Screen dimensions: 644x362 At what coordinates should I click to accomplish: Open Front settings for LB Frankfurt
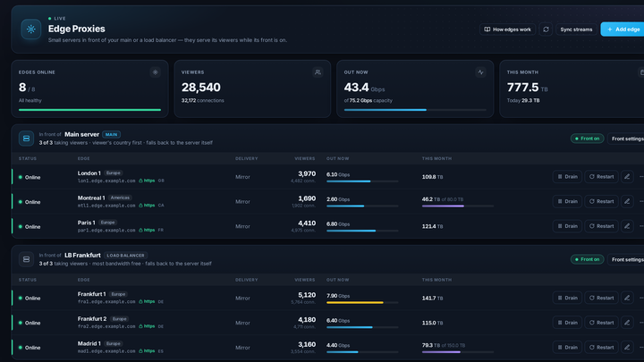point(627,259)
